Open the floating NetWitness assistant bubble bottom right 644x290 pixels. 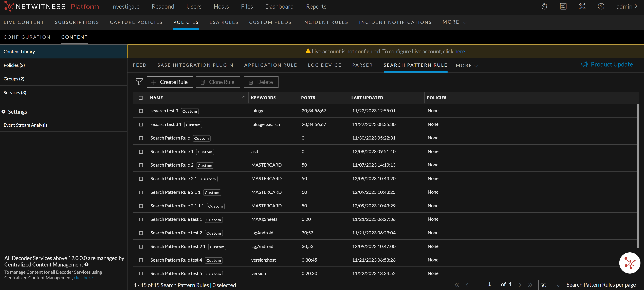pos(630,263)
